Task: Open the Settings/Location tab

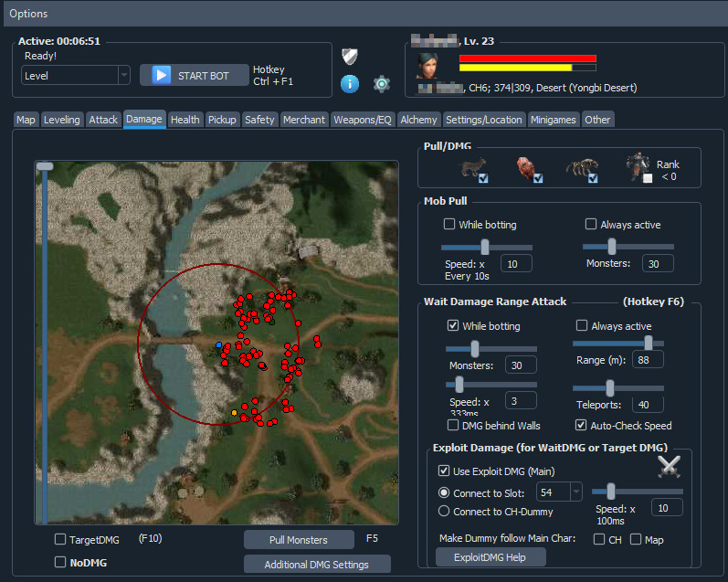Action: click(484, 120)
